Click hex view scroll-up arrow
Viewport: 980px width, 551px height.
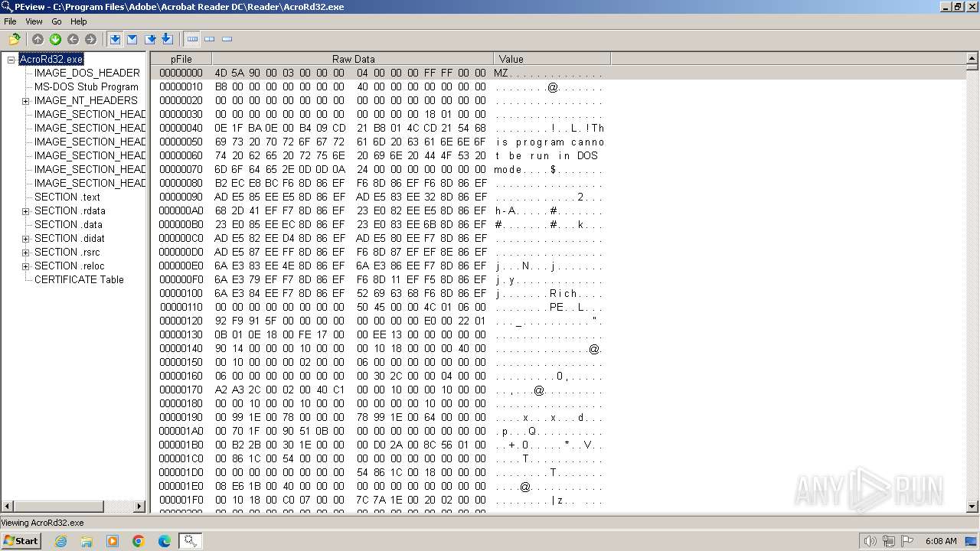point(973,59)
